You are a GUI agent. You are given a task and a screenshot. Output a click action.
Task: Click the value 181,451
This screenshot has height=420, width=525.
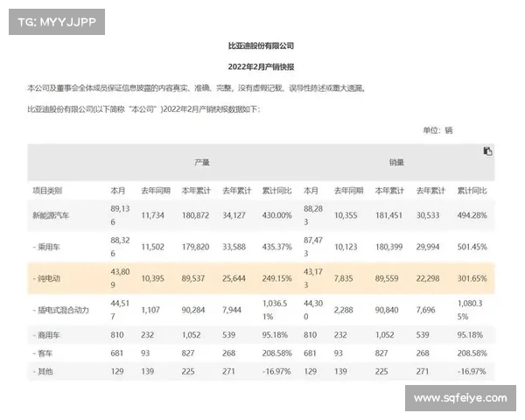[x=388, y=215]
